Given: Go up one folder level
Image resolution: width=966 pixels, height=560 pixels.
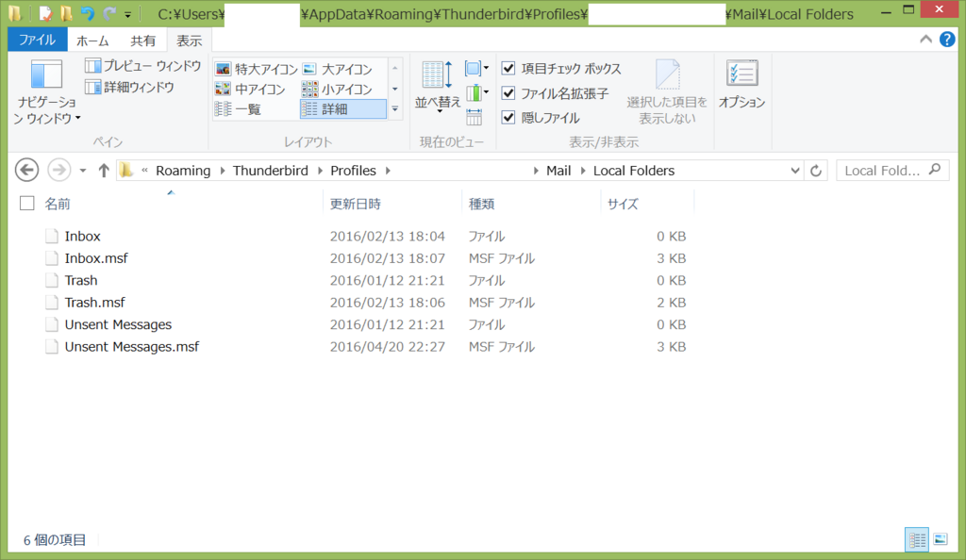Looking at the screenshot, I should click(x=104, y=171).
